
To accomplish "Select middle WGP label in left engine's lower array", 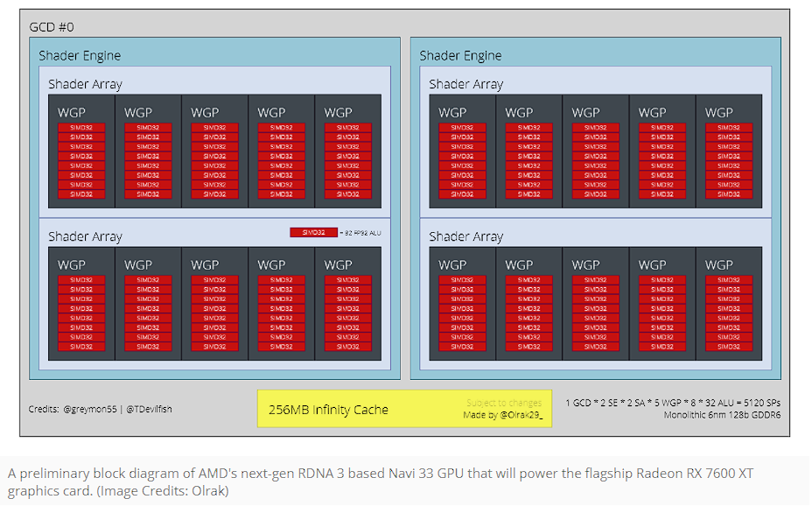I will (x=205, y=265).
